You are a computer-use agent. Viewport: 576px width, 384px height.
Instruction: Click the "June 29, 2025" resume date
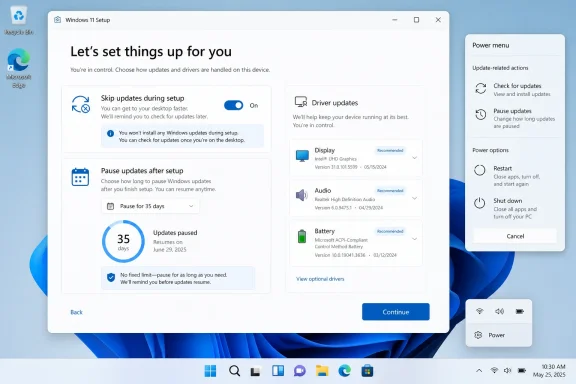pos(170,250)
